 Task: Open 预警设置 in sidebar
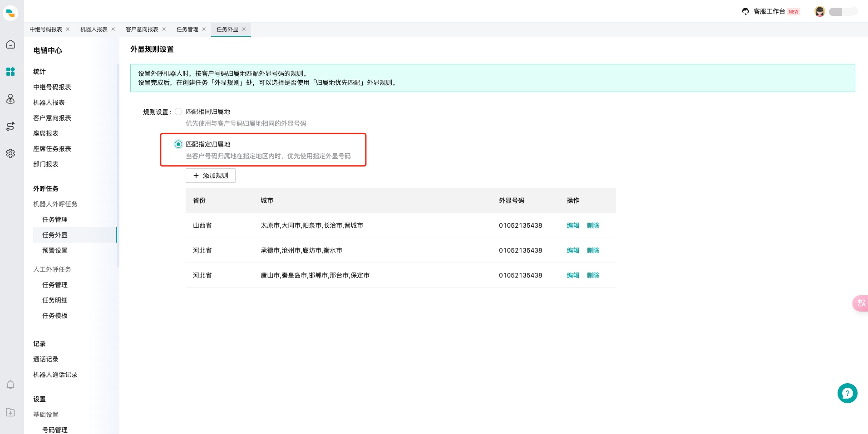(55, 250)
